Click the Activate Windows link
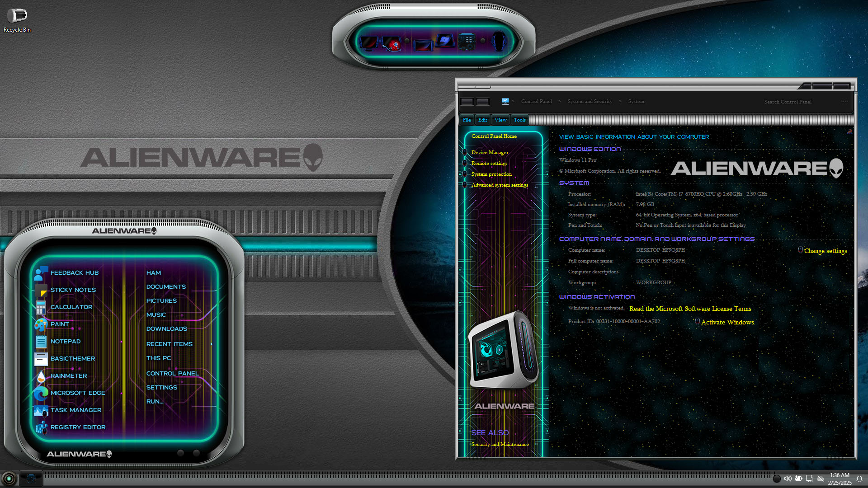Viewport: 868px width, 488px height. tap(727, 323)
